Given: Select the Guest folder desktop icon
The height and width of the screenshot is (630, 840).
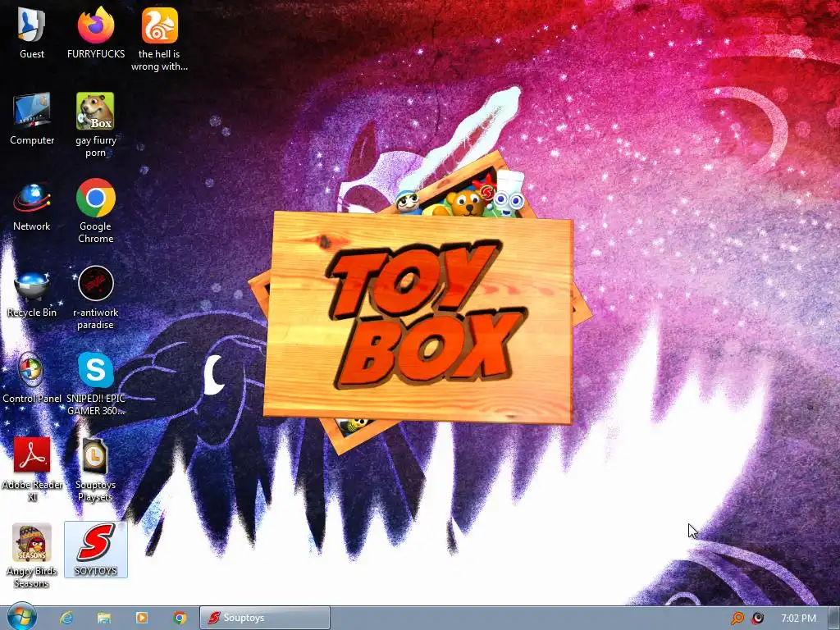Looking at the screenshot, I should click(x=32, y=33).
